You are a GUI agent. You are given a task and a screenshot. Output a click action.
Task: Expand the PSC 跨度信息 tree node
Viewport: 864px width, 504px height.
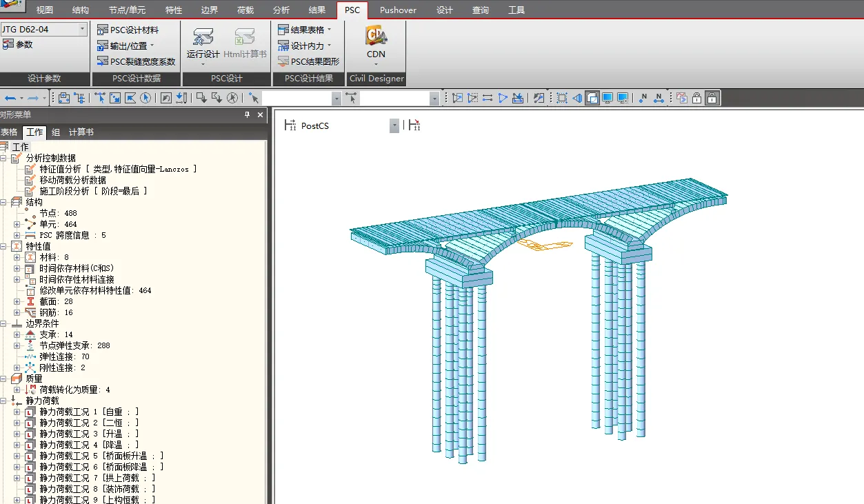(17, 235)
